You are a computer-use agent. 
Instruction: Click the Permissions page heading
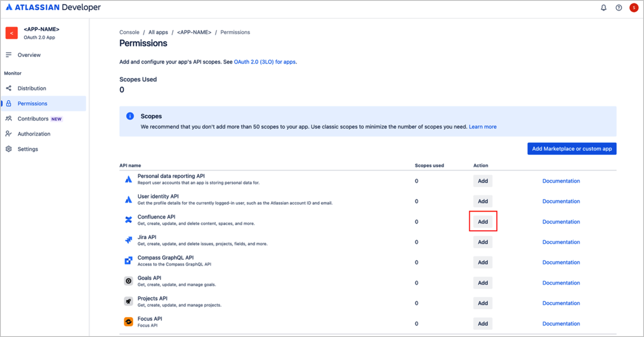[143, 43]
